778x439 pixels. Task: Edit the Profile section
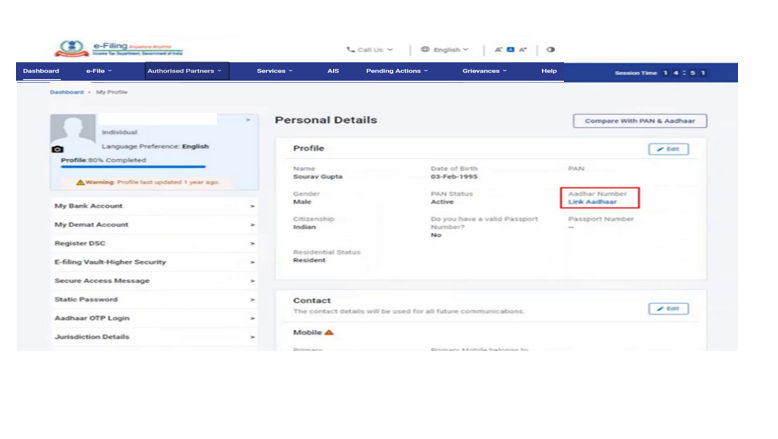[x=668, y=149]
